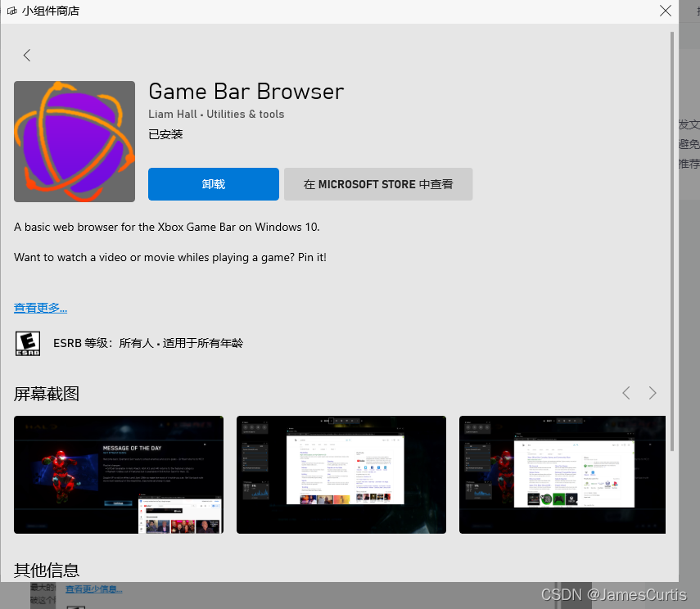This screenshot has height=609, width=700.
Task: Click the 卸载 uninstall button
Action: tap(214, 184)
